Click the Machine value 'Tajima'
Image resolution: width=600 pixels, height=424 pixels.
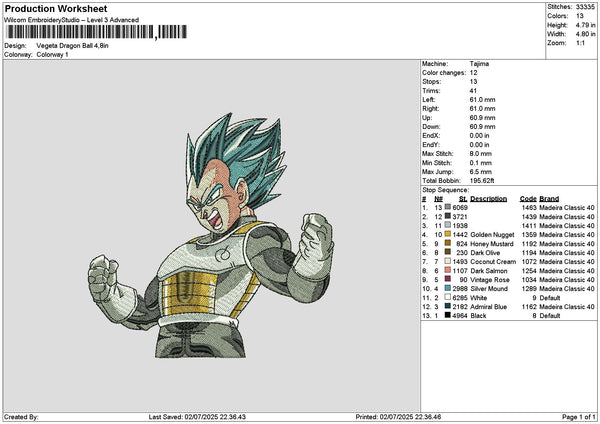click(479, 64)
